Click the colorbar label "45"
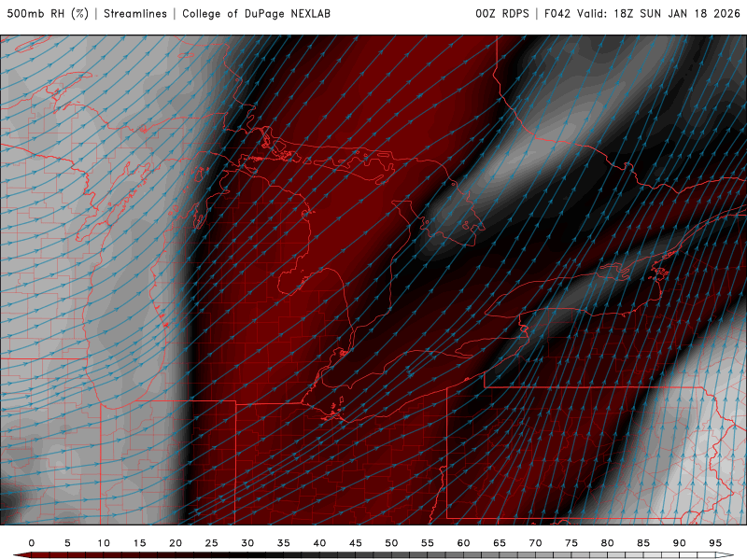The height and width of the screenshot is (560, 747). (x=356, y=543)
